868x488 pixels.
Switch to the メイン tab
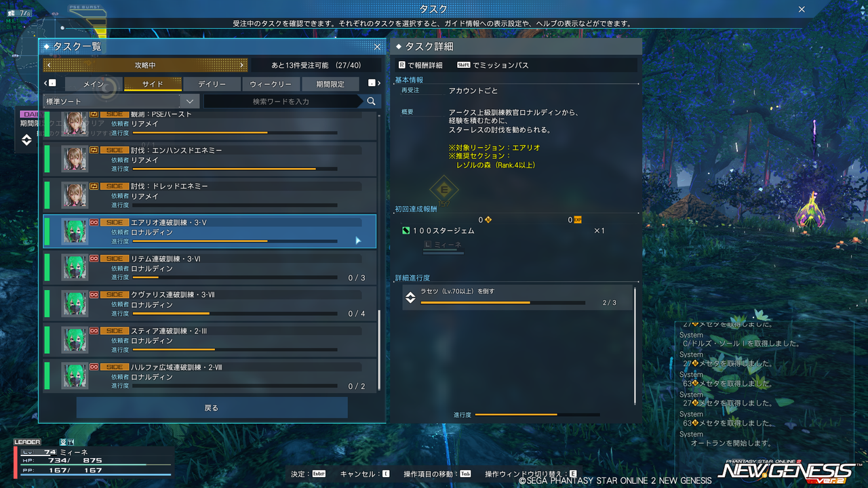pos(93,84)
